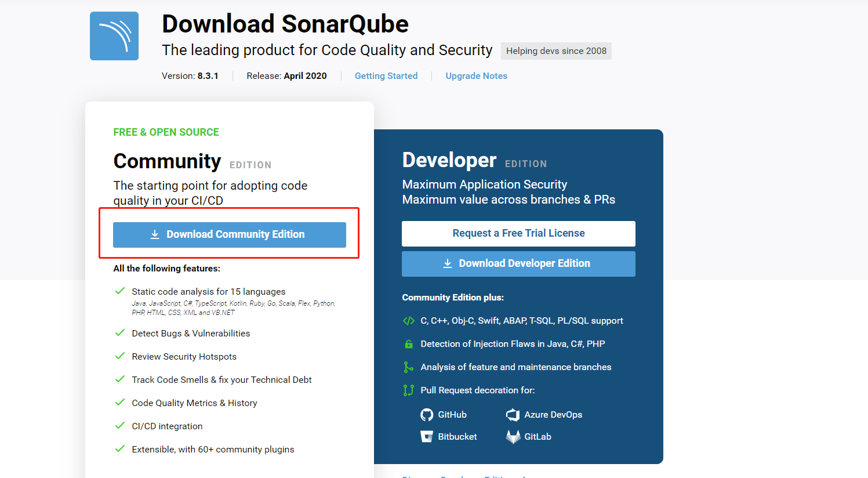The height and width of the screenshot is (478, 868).
Task: Click Download Developer Edition button
Action: point(518,263)
